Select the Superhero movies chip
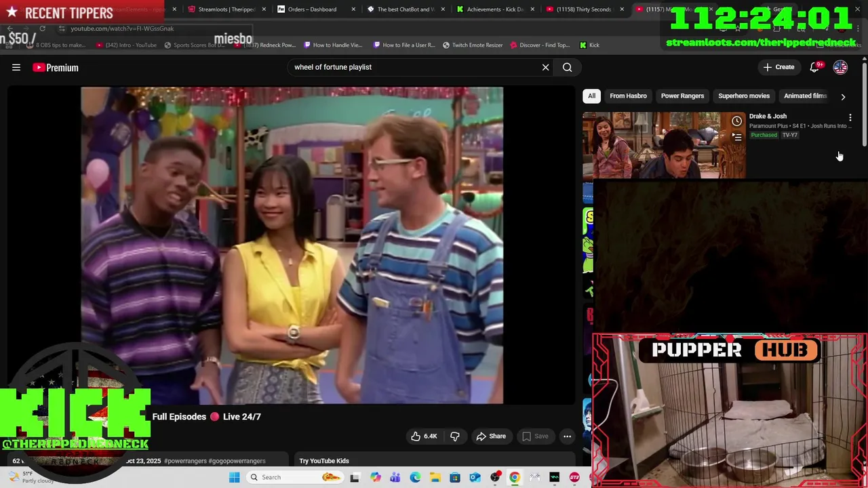Screen dimensions: 868x488 point(744,96)
